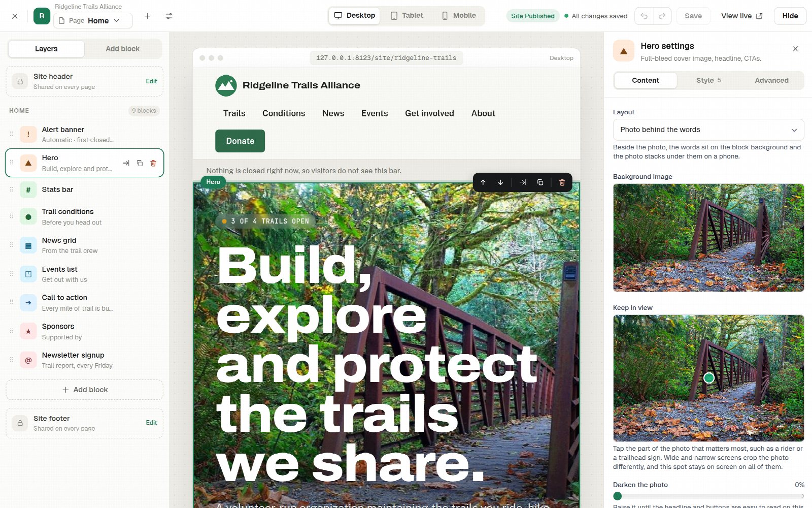The image size is (812, 508).
Task: Click the Darken the photo slider handle
Action: tap(618, 496)
